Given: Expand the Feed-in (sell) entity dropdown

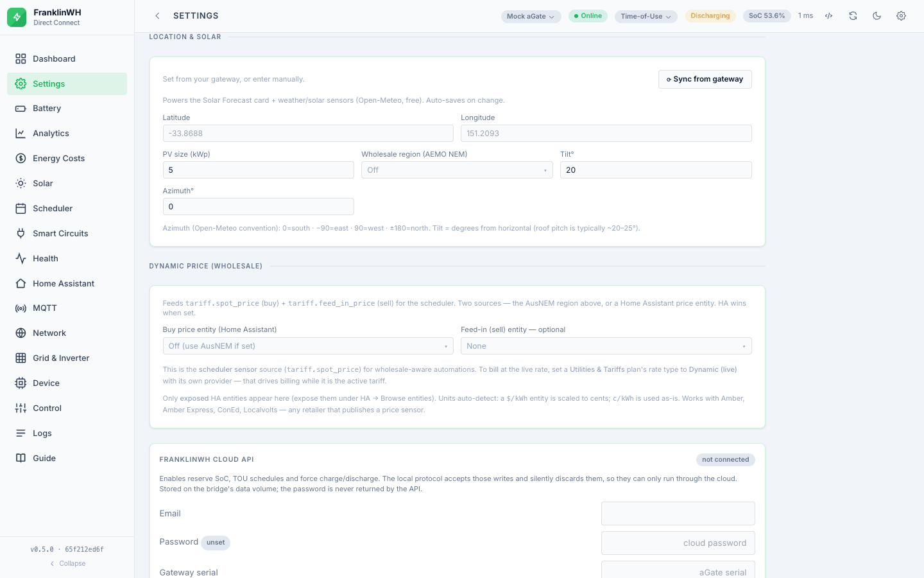Looking at the screenshot, I should 606,346.
